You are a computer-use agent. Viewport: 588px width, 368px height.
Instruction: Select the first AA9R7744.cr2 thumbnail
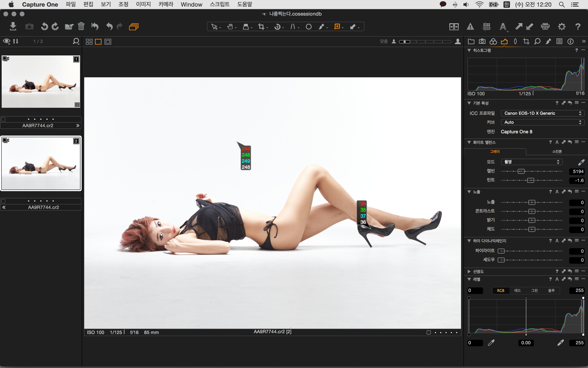tap(41, 82)
